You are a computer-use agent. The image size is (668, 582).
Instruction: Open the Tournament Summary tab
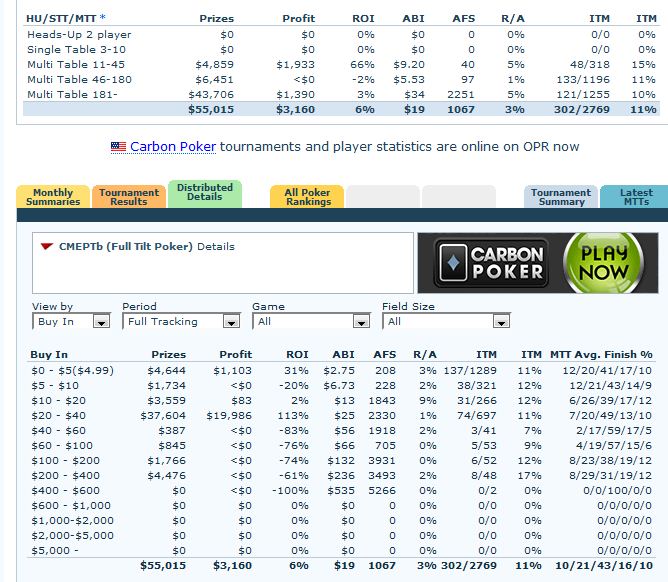point(561,197)
